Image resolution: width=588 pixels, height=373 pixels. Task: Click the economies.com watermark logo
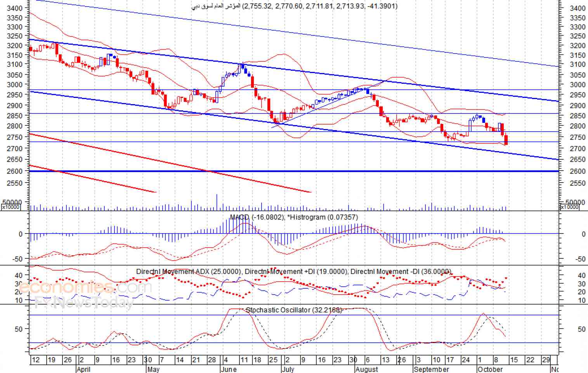pos(86,287)
